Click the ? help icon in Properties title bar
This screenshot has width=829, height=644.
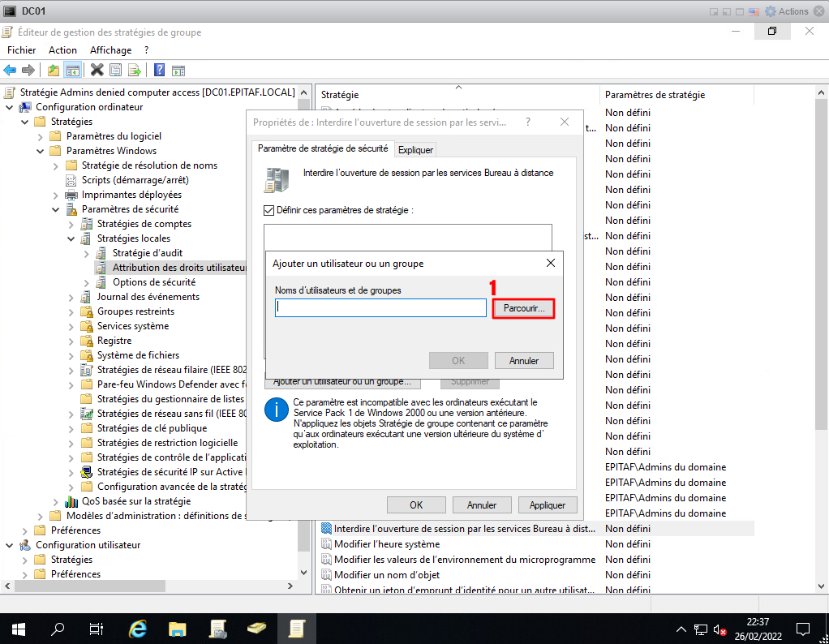[x=528, y=122]
